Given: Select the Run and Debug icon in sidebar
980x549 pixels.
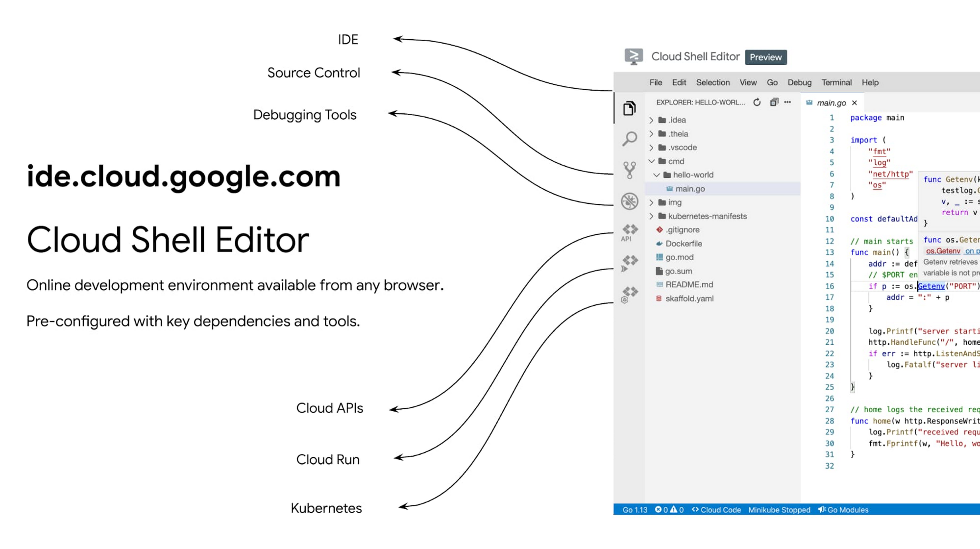Looking at the screenshot, I should (x=629, y=201).
